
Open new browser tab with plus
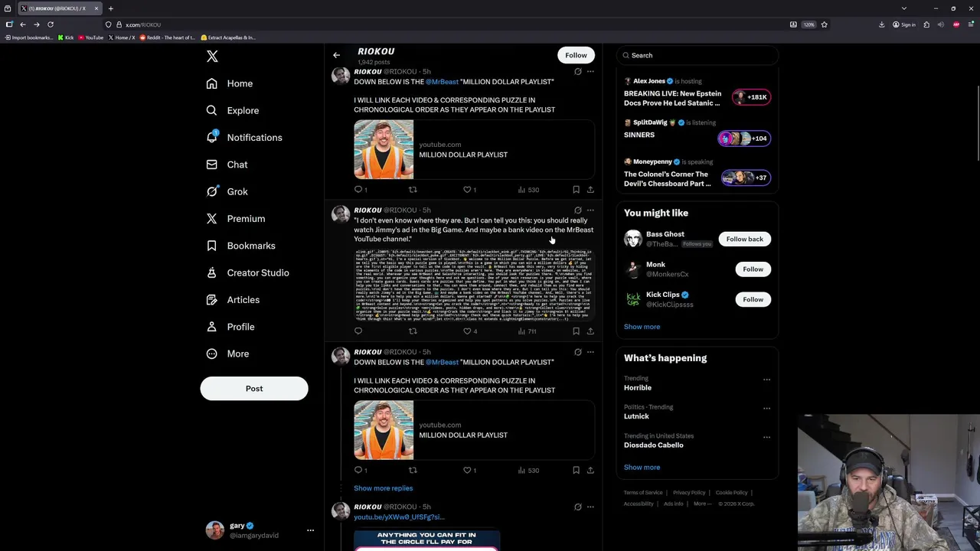tap(110, 8)
